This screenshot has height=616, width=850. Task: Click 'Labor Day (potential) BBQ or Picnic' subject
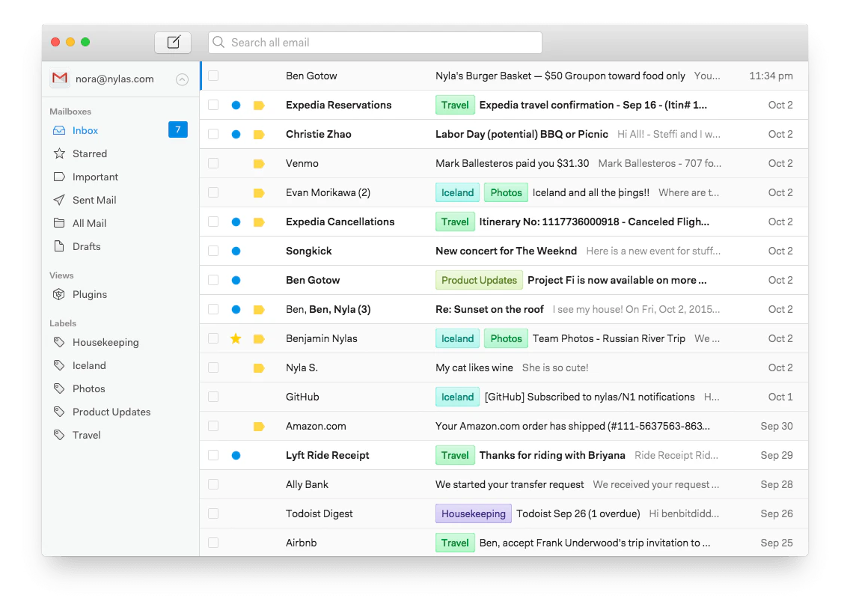click(522, 134)
